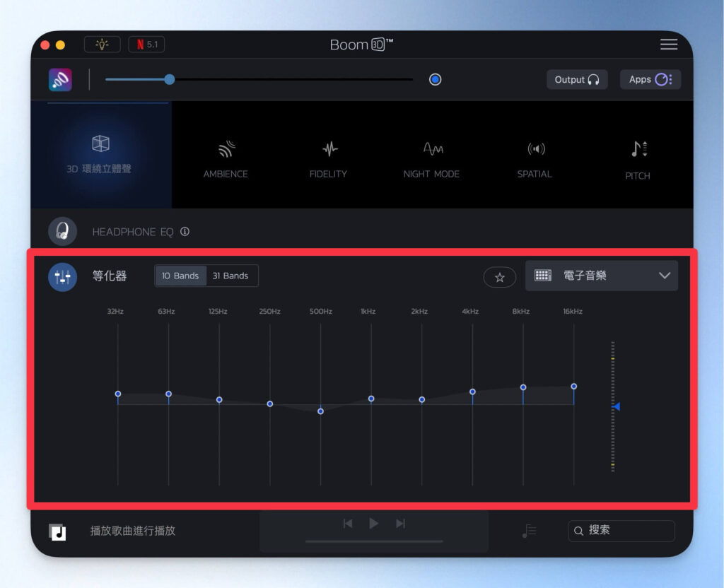Switch to 31 Bands equalizer

(x=230, y=276)
